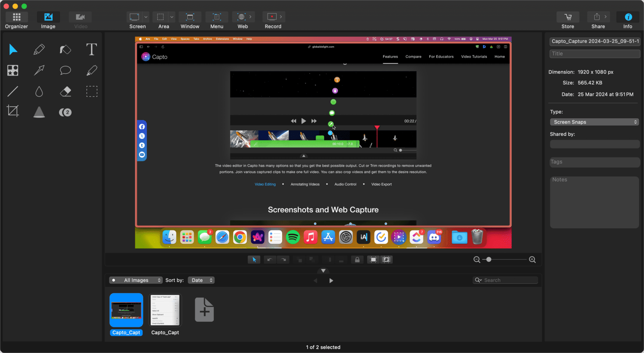Adjust the zoom level slider
This screenshot has width=644, height=353.
[489, 259]
